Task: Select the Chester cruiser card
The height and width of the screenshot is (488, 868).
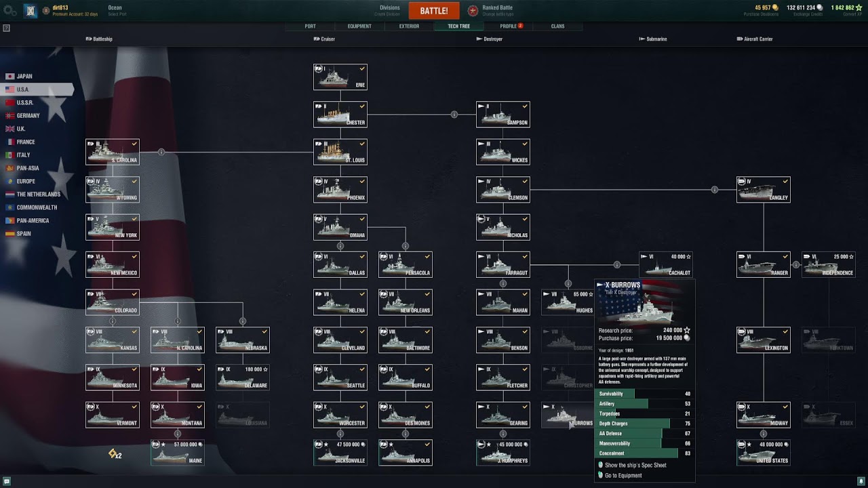Action: coord(340,115)
